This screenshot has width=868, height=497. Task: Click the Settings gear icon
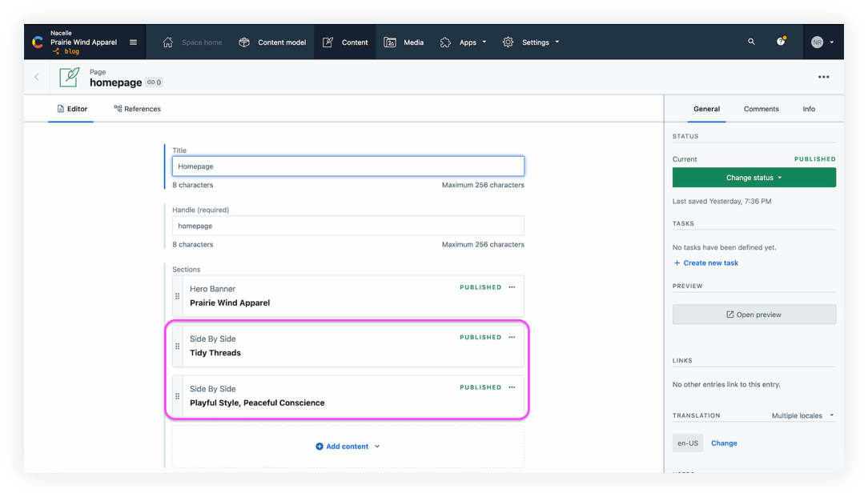pos(508,42)
